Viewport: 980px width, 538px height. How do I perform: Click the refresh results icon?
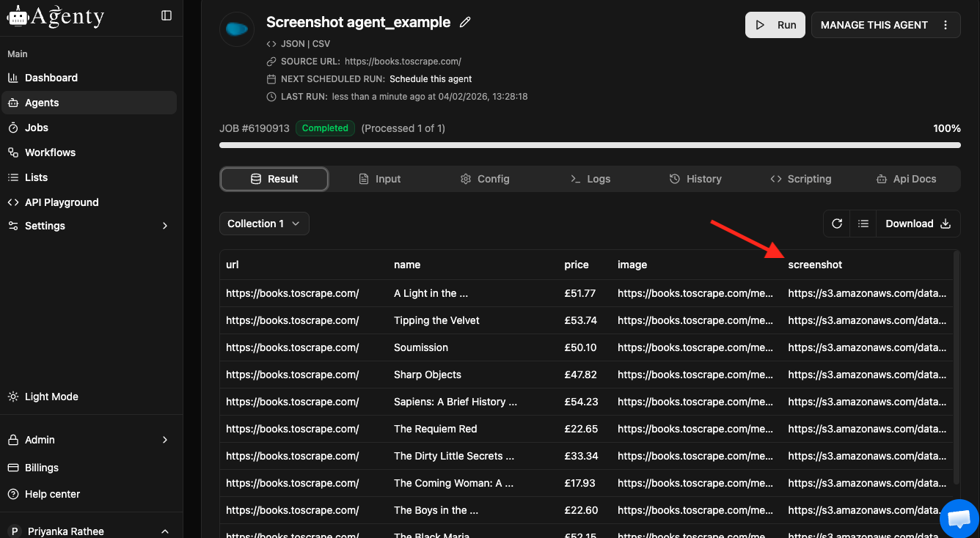tap(837, 224)
